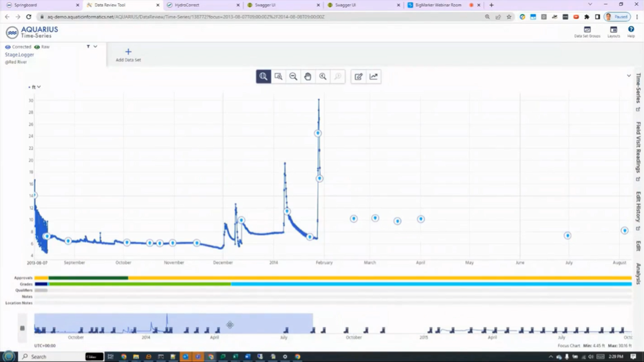Collapse the right side panel chevron
This screenshot has height=362, width=644.
pyautogui.click(x=629, y=76)
